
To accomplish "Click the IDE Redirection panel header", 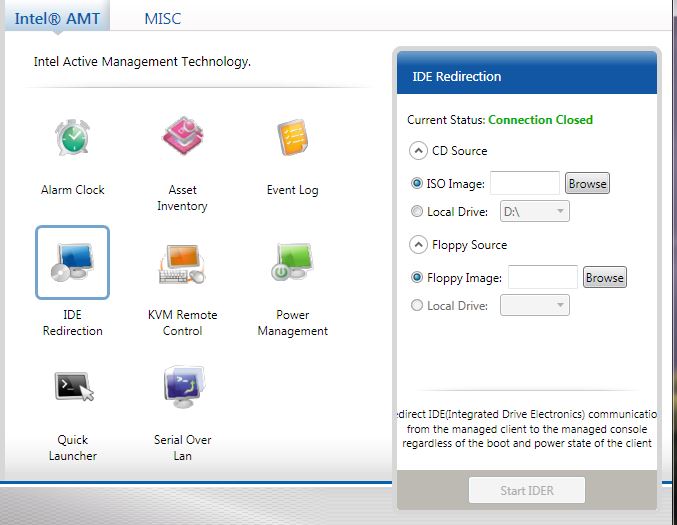I will pos(527,73).
